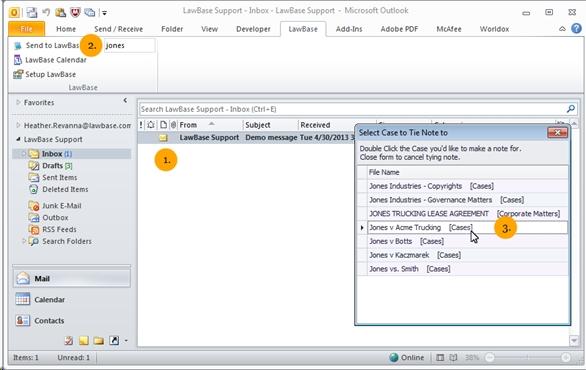586x370 pixels.
Task: Sort by Reminder bell column header
Action: (151, 125)
